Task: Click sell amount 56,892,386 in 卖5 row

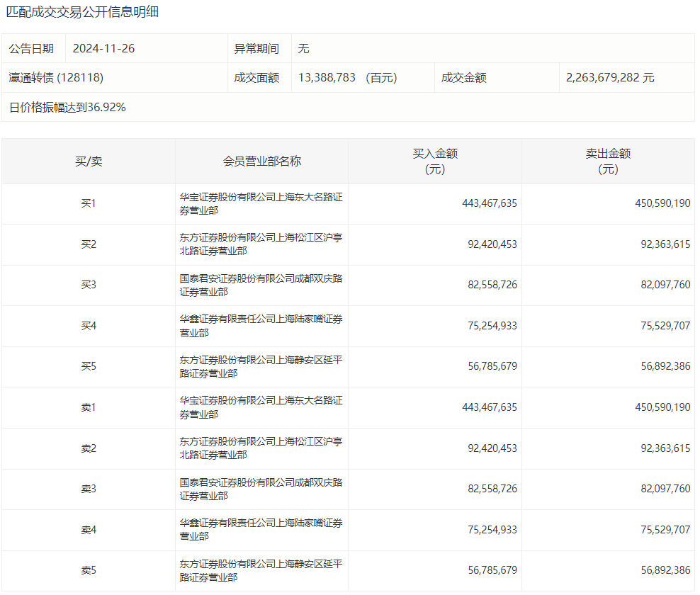Action: (665, 570)
